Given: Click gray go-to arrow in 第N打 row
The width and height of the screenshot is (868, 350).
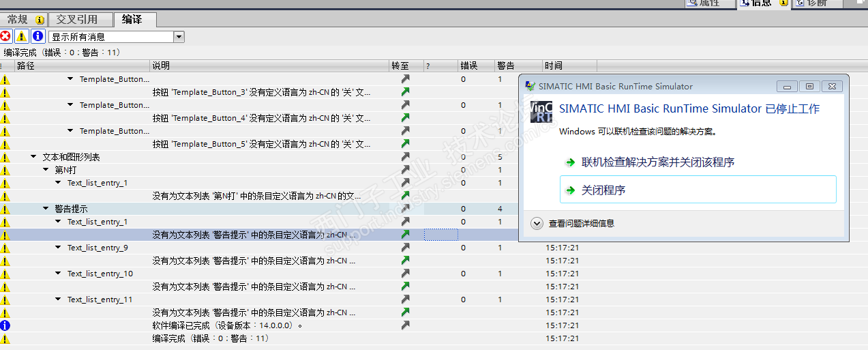Looking at the screenshot, I should point(406,170).
